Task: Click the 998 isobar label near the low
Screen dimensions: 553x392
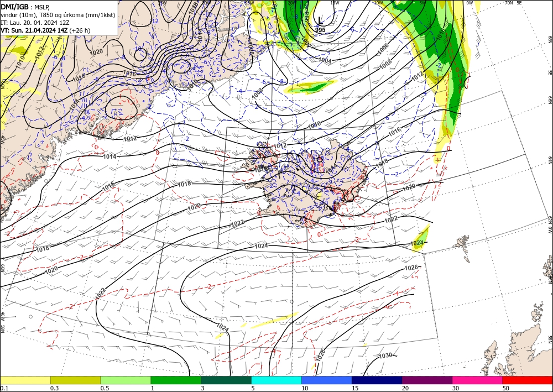Action: (x=306, y=15)
